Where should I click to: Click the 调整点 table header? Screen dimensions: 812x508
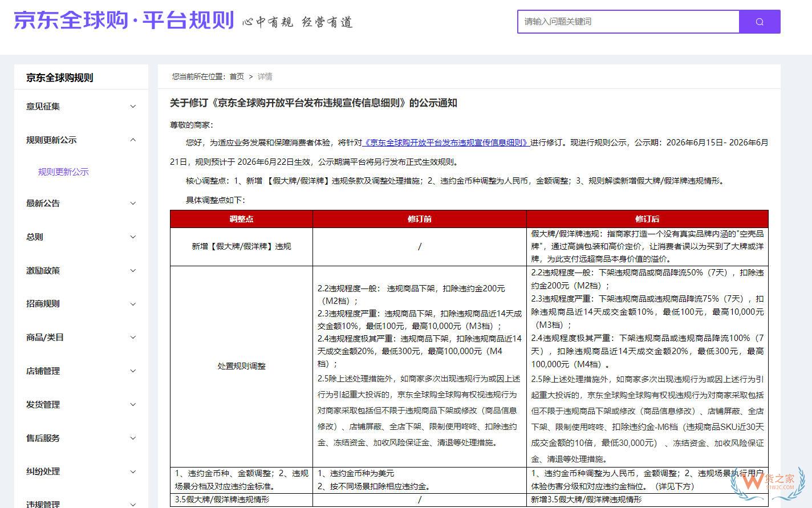(x=241, y=219)
